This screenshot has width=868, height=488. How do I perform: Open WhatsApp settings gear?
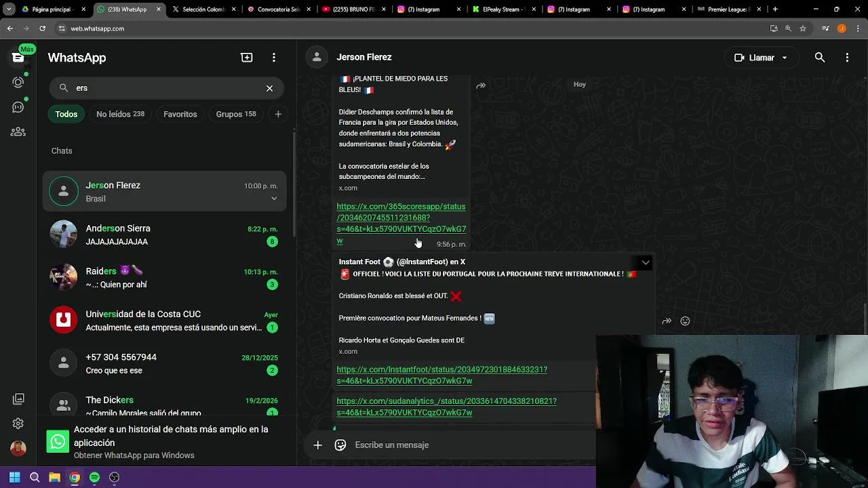18,424
